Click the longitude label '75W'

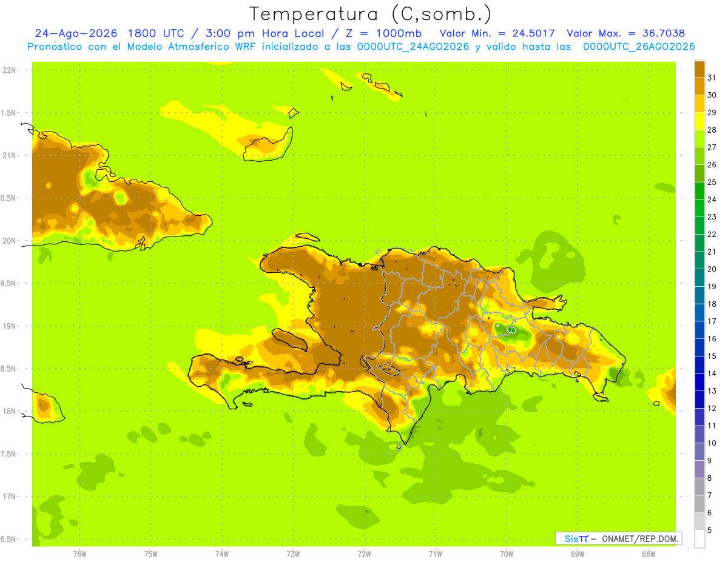(151, 554)
